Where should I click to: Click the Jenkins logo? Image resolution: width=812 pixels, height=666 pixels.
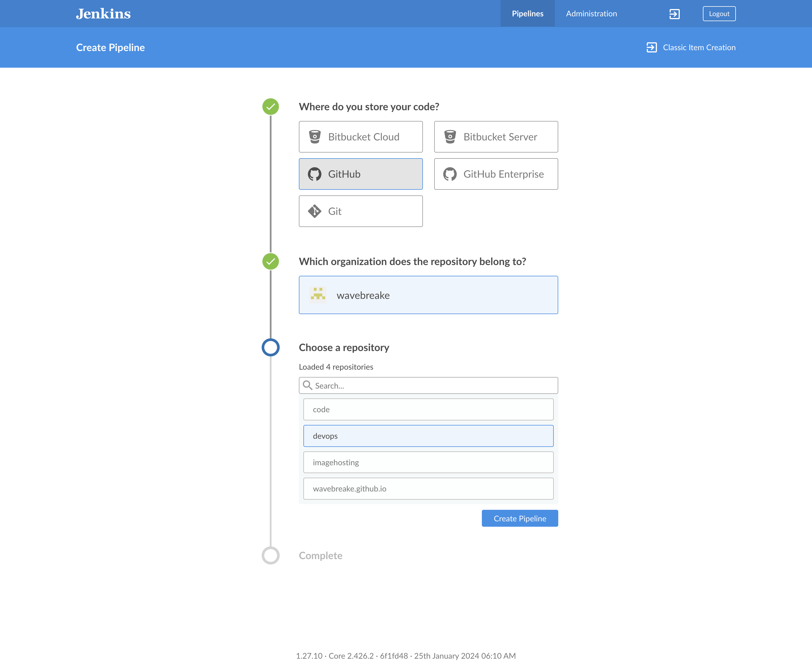coord(103,14)
